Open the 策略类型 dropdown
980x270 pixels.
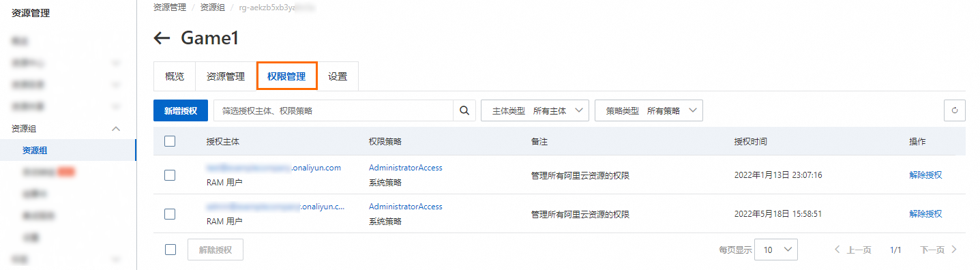[x=649, y=110]
